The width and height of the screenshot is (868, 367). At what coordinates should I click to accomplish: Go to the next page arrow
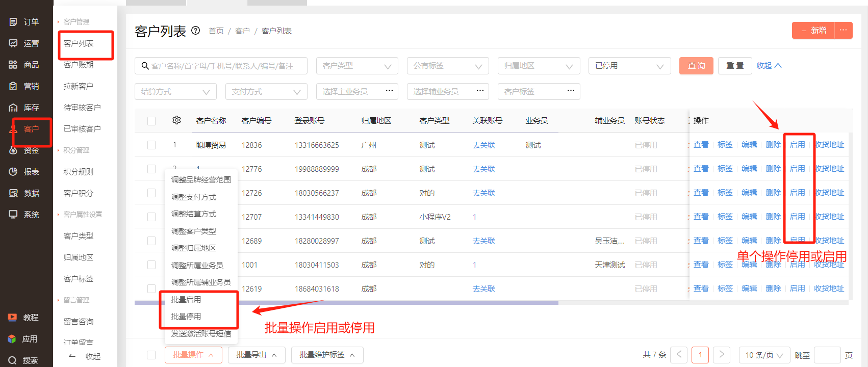(722, 355)
